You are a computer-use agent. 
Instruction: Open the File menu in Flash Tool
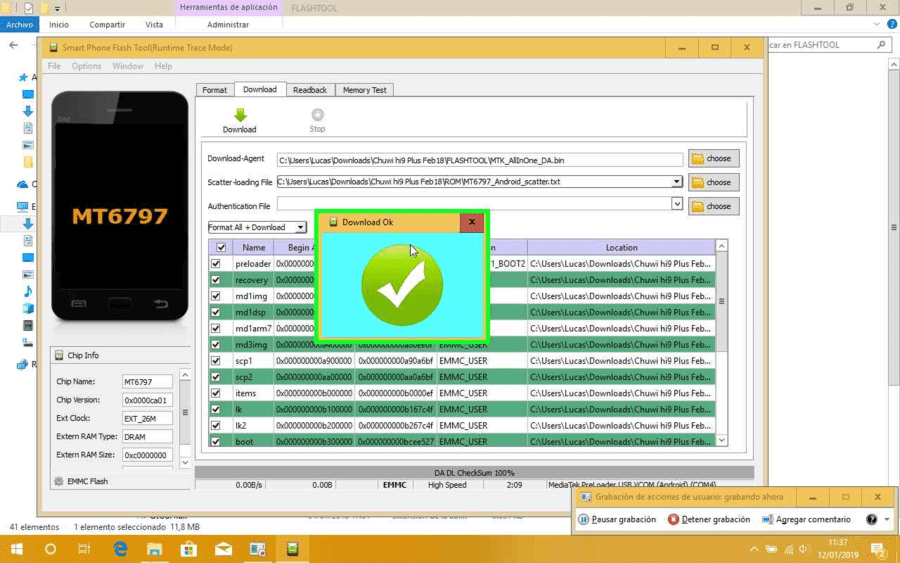tap(54, 66)
